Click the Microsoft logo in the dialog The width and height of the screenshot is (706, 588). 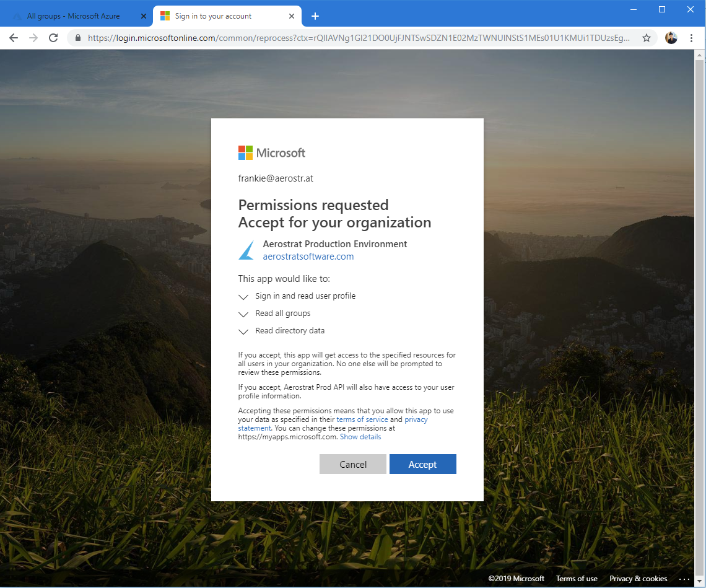tap(271, 153)
